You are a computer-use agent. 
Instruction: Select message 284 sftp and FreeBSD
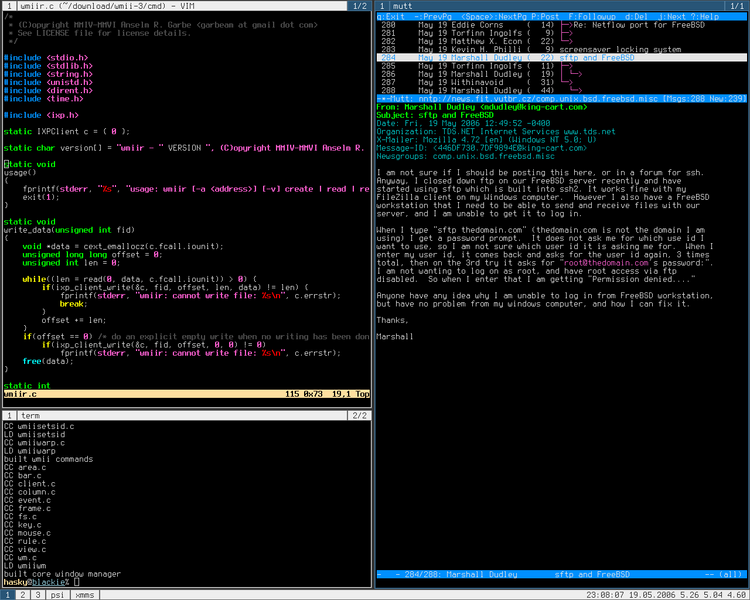(x=562, y=57)
